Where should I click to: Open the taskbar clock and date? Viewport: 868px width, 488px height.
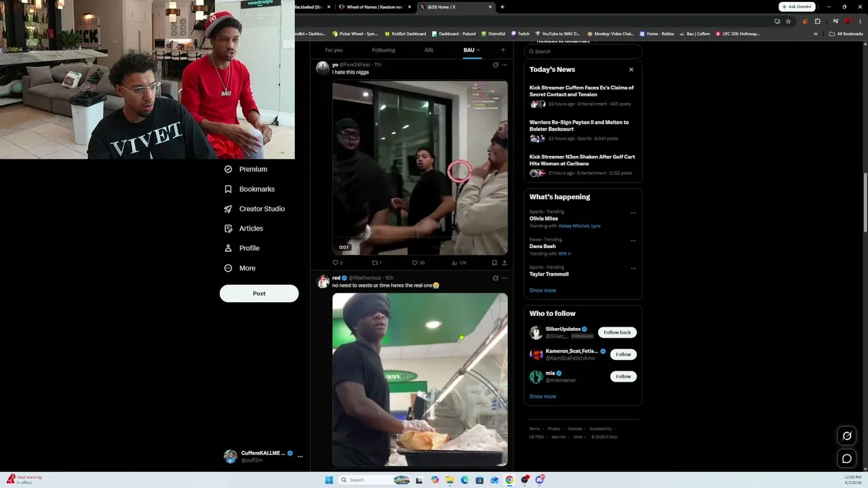coord(853,480)
